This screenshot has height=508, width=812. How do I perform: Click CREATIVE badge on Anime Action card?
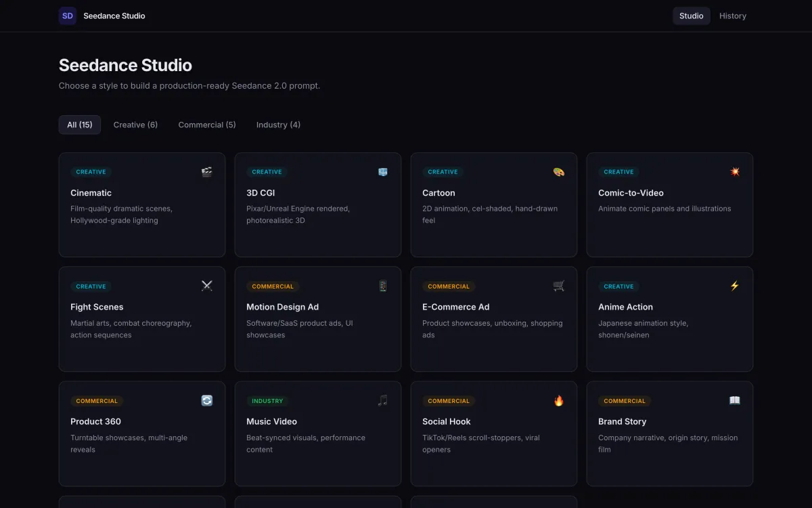point(618,287)
